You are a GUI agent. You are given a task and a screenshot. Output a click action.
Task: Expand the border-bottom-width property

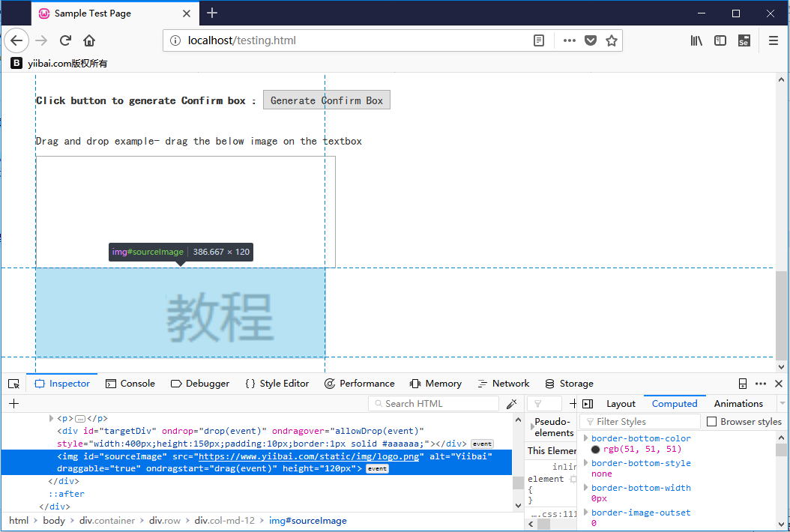[x=586, y=488]
